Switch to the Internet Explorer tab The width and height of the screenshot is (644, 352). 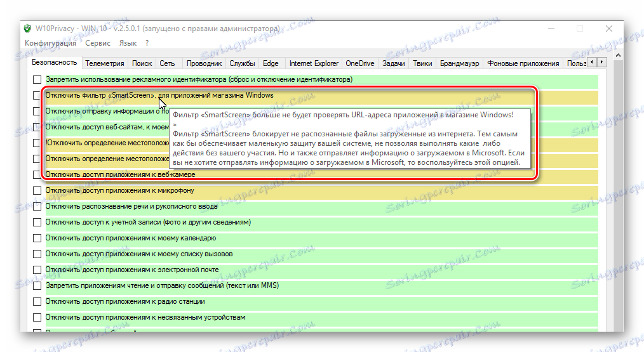pyautogui.click(x=314, y=63)
